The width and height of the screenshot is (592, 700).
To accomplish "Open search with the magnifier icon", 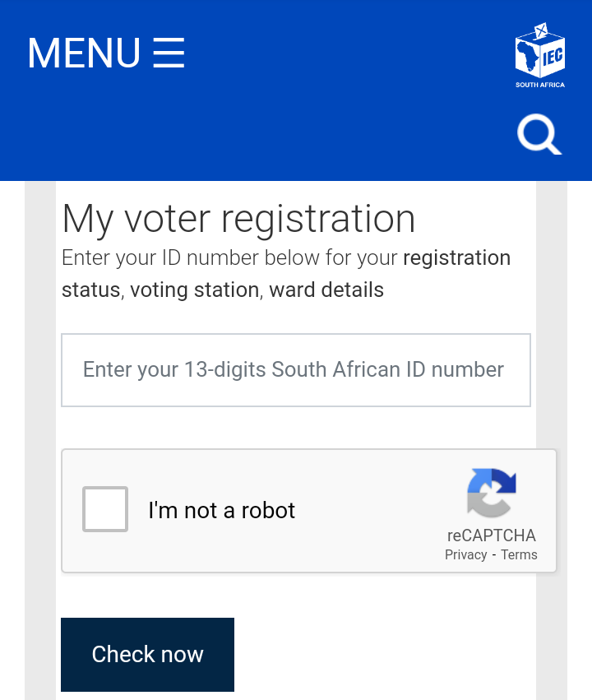I will [x=539, y=134].
